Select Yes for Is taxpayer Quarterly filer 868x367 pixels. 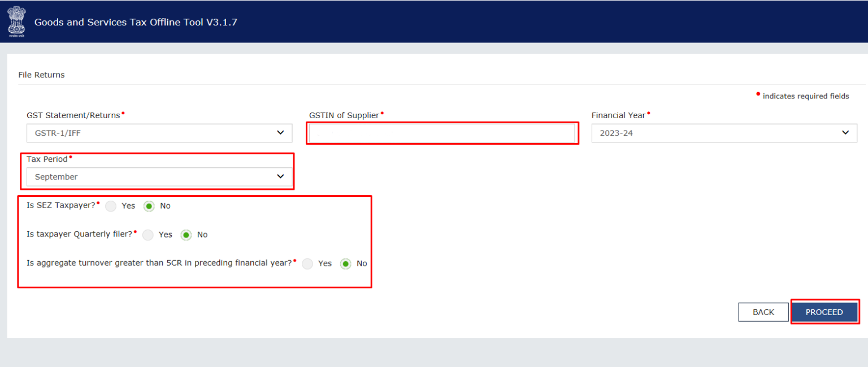pos(148,235)
